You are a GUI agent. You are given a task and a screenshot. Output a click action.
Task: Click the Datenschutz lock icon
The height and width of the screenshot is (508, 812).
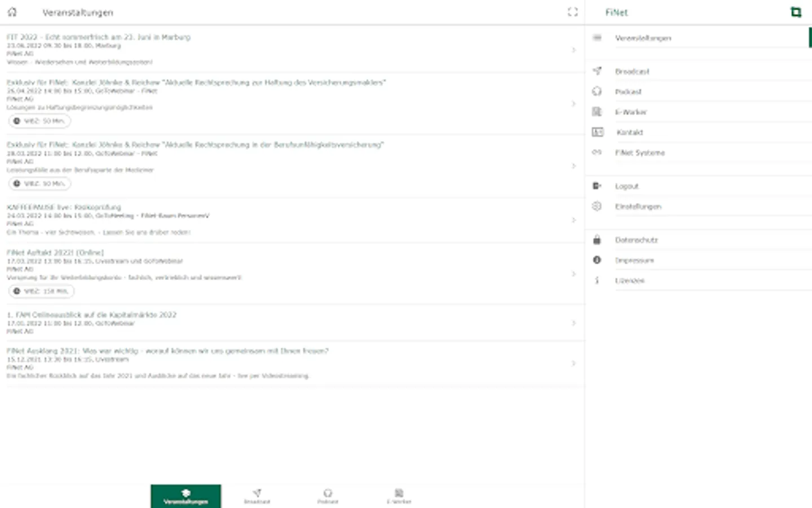[x=597, y=240]
